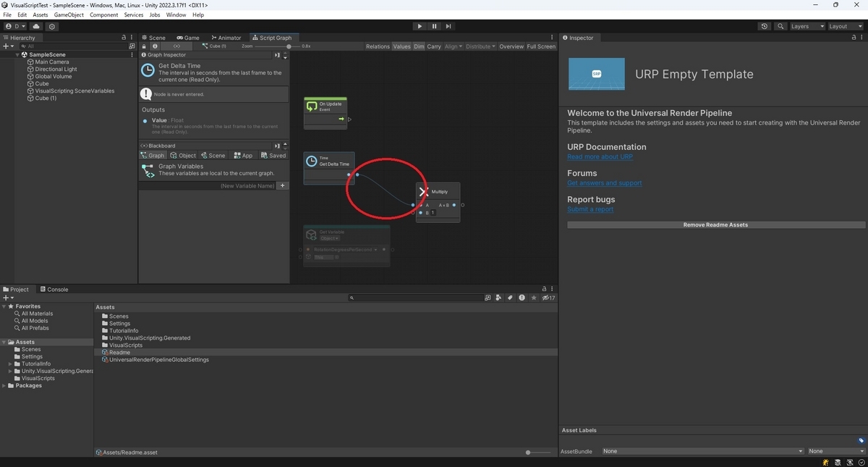Open the File menu
This screenshot has width=868, height=467.
(8, 14)
